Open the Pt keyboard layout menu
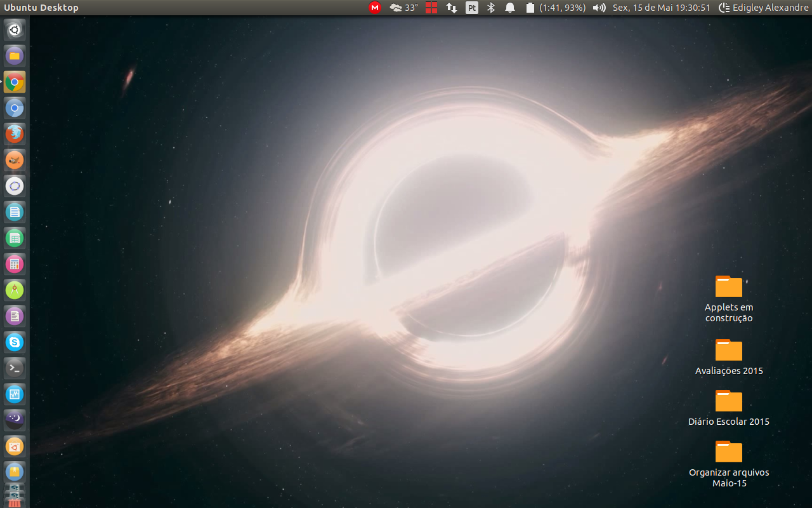This screenshot has width=812, height=508. coord(472,8)
